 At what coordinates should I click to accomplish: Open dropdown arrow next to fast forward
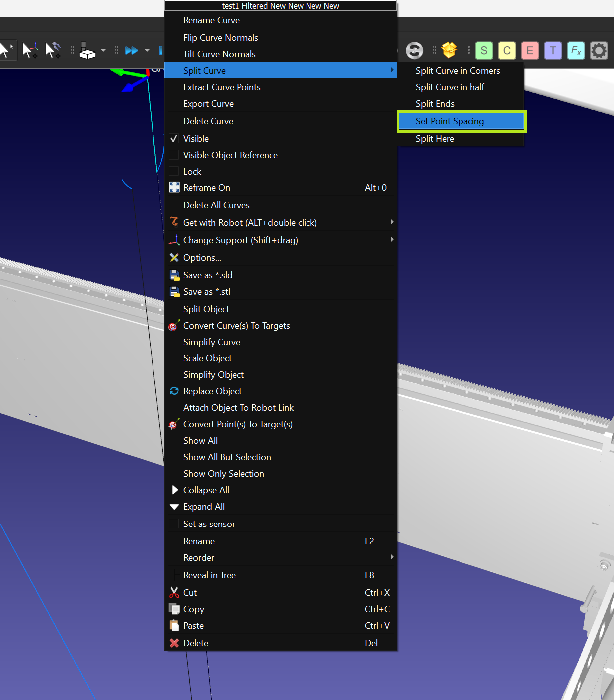[x=147, y=50]
